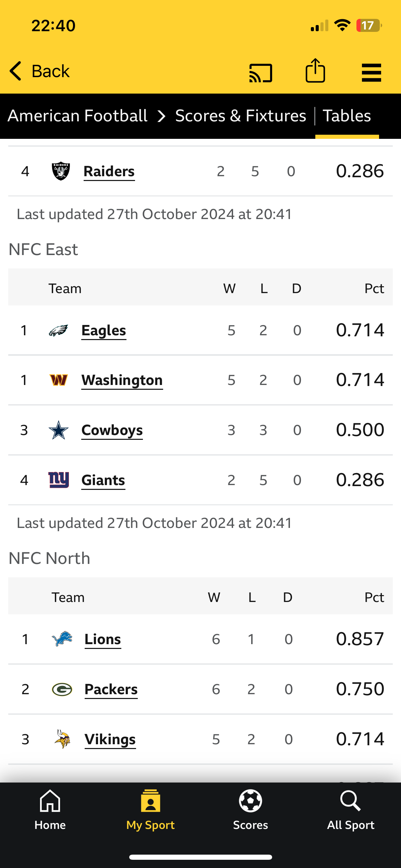401x868 pixels.
Task: Open the Raiders team link
Action: pos(109,171)
